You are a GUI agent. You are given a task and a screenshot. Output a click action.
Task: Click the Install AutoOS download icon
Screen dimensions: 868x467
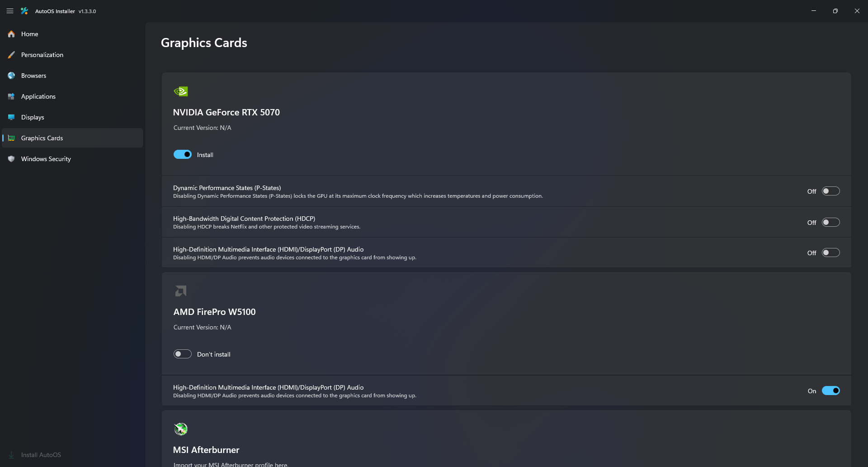[x=11, y=455]
